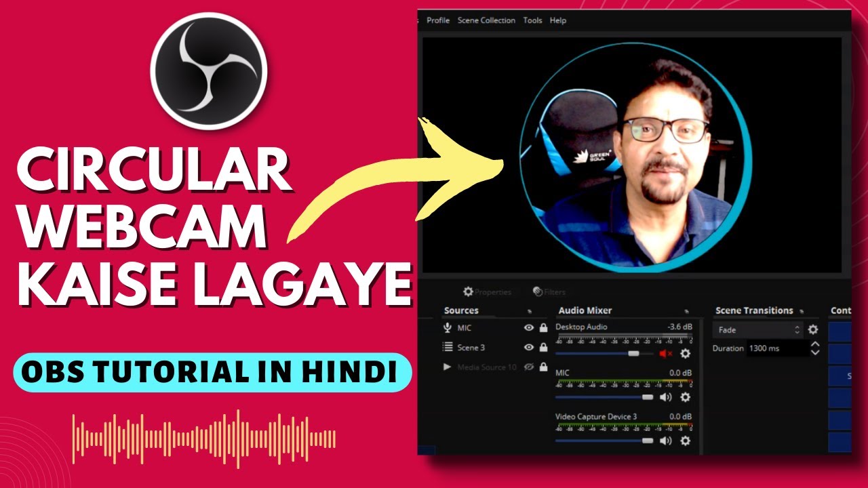
Task: Select the Media Source 10 row label
Action: (487, 367)
